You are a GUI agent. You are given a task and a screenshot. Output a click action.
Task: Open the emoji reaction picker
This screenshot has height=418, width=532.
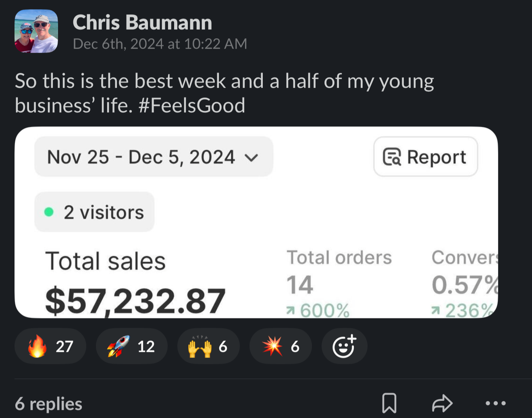344,346
